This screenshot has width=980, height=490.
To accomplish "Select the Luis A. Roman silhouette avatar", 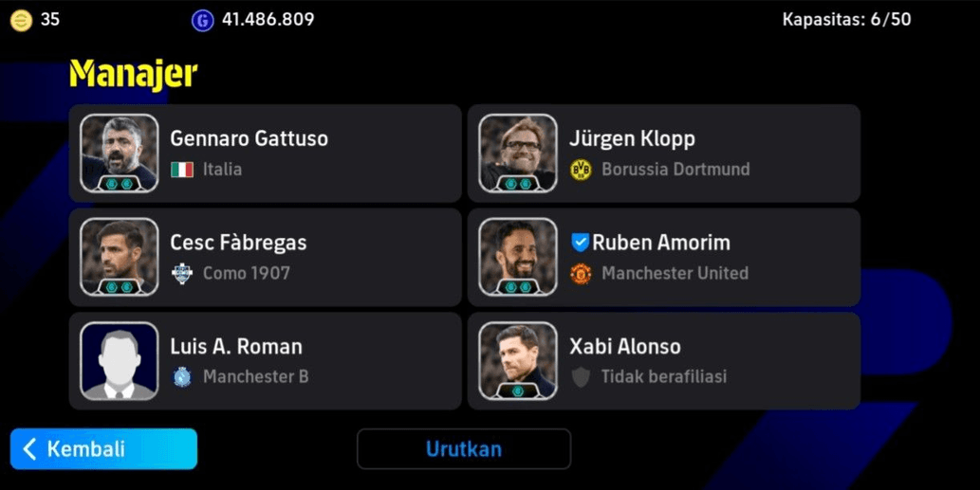I will pos(120,361).
